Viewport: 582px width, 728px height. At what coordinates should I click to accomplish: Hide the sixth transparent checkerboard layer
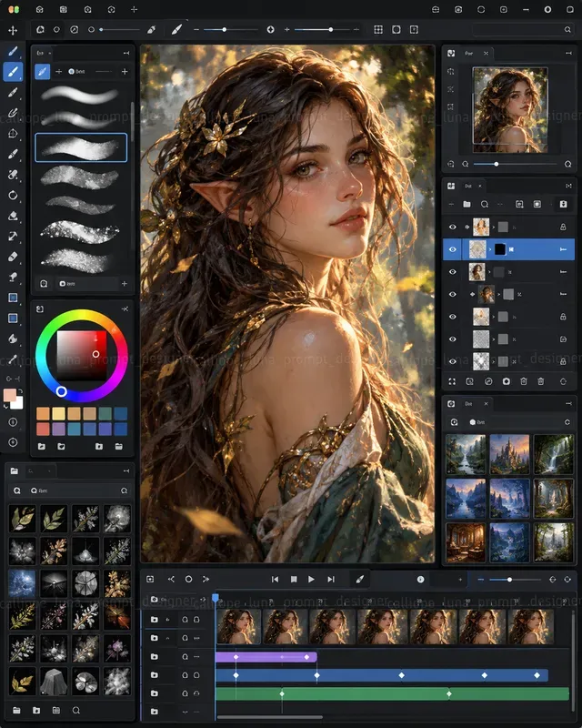coord(453,339)
